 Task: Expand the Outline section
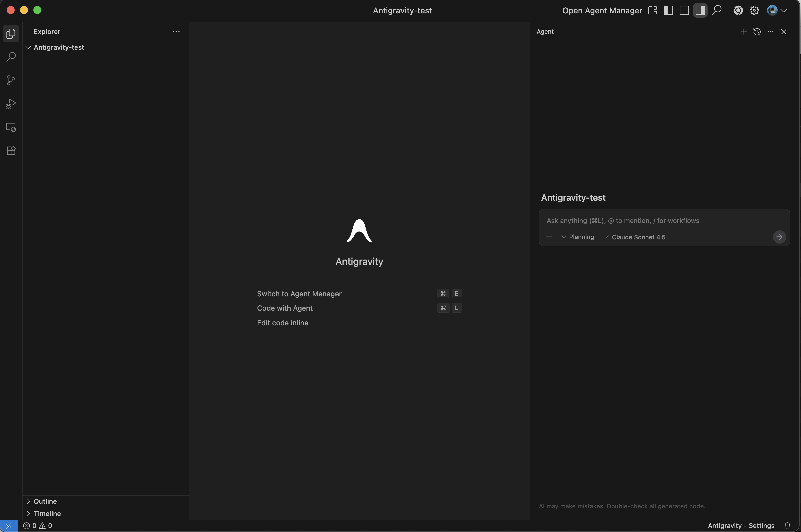click(x=45, y=501)
